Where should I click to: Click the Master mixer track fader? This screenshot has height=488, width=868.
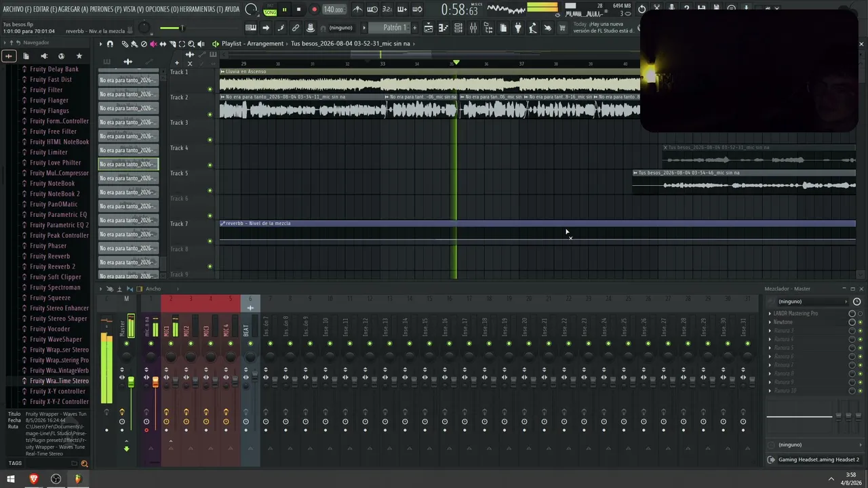131,383
